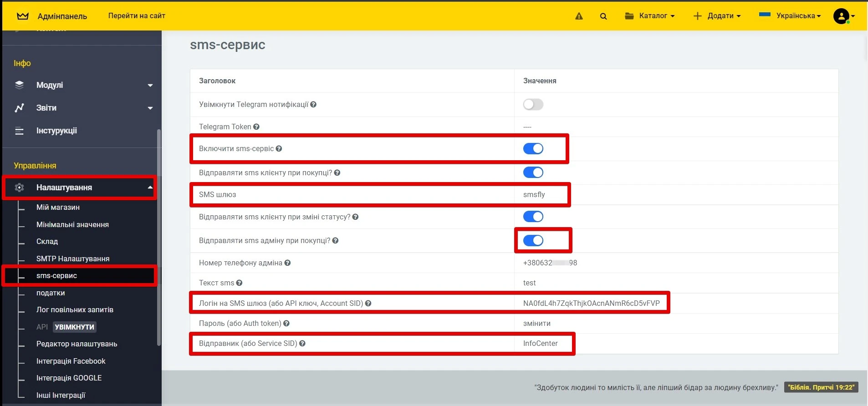
Task: Open the Українська language dropdown
Action: 790,16
